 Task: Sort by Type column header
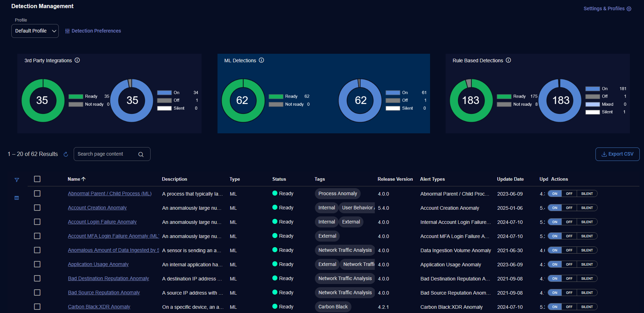click(235, 179)
